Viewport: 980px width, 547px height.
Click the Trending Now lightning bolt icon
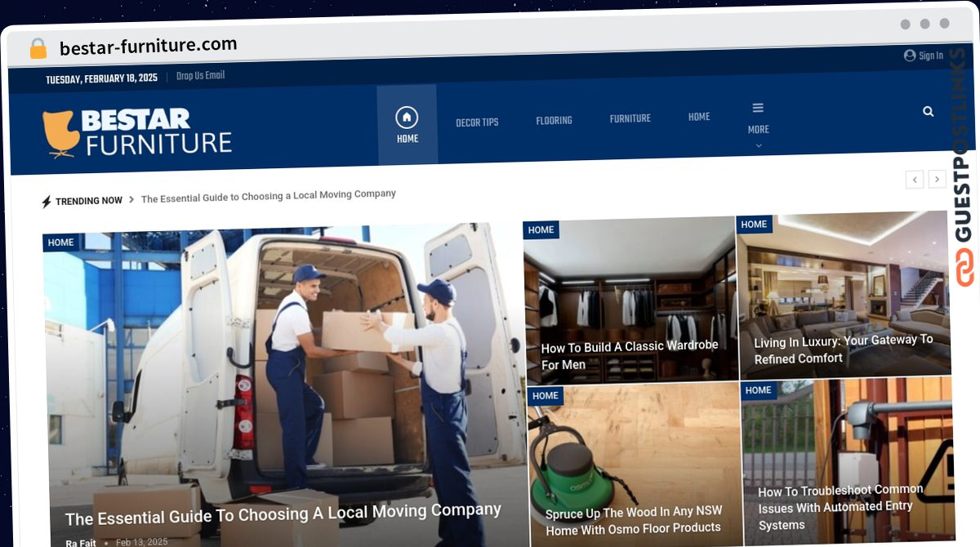(x=47, y=201)
